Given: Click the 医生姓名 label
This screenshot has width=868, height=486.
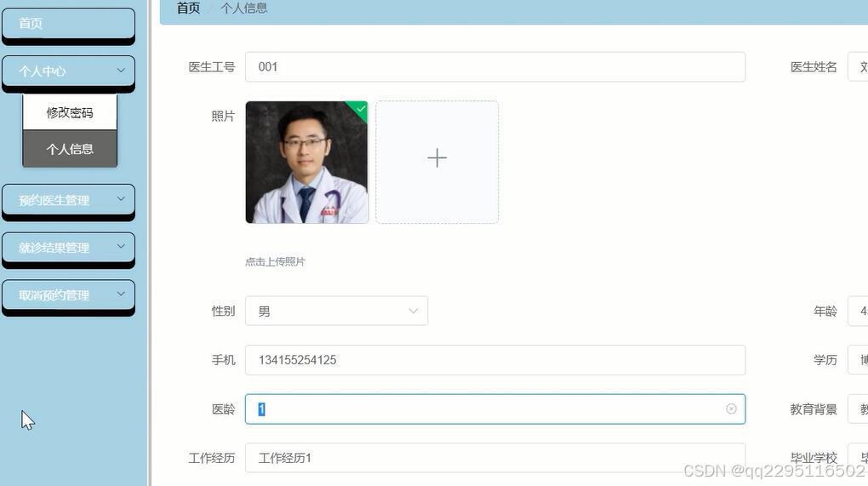Looking at the screenshot, I should pos(814,67).
